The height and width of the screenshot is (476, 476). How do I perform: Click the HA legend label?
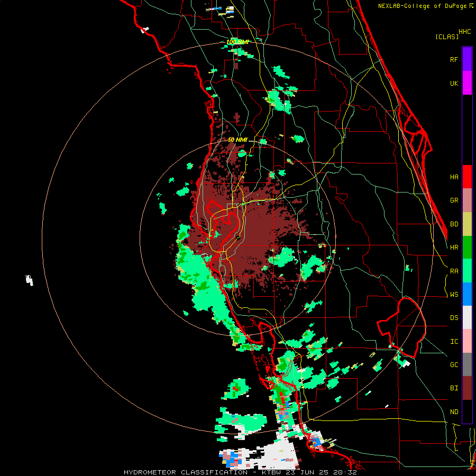454,177
